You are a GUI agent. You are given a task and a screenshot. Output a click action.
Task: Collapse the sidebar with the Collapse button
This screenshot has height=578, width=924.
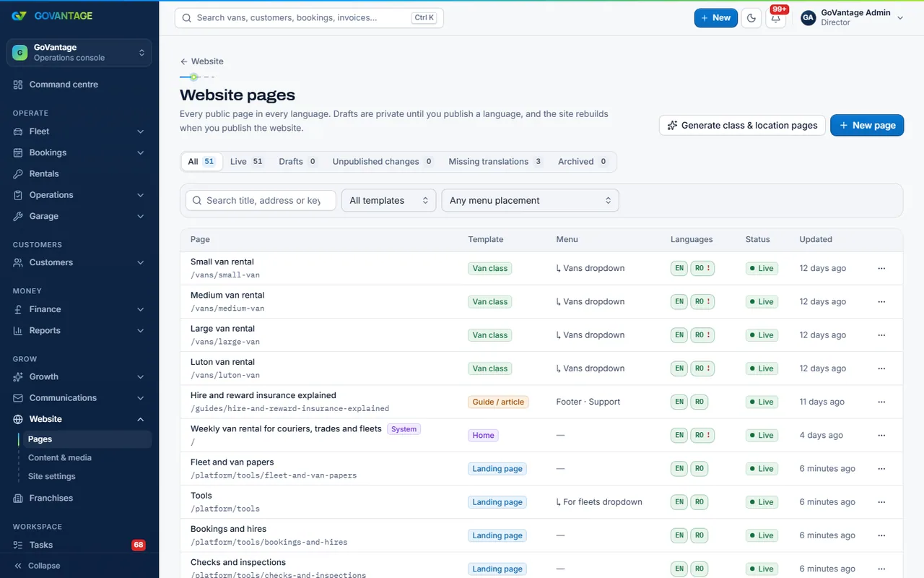37,566
